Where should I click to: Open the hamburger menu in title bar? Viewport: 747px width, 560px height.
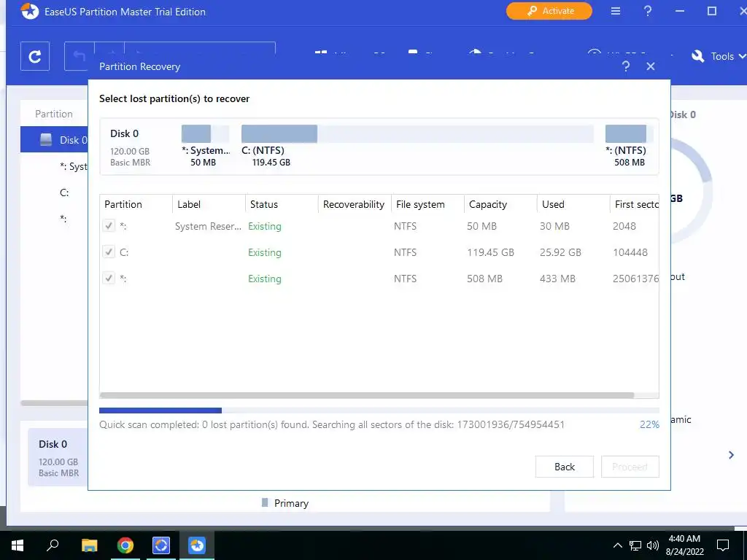(616, 11)
